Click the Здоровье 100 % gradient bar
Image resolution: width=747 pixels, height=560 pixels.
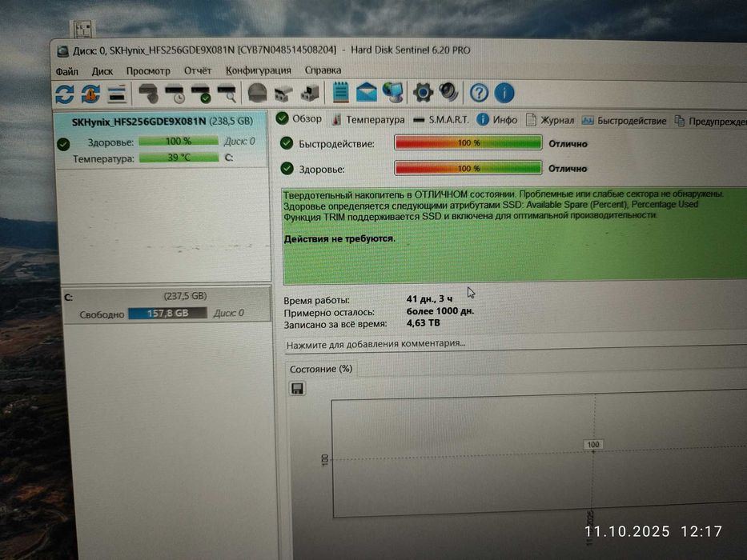pos(468,168)
